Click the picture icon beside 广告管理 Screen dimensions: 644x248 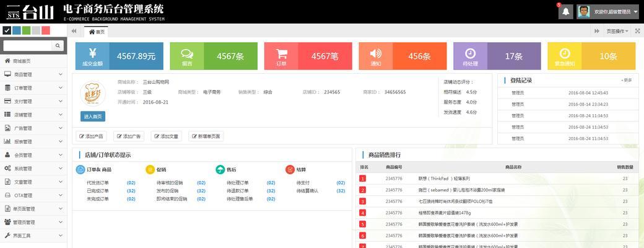(7, 128)
